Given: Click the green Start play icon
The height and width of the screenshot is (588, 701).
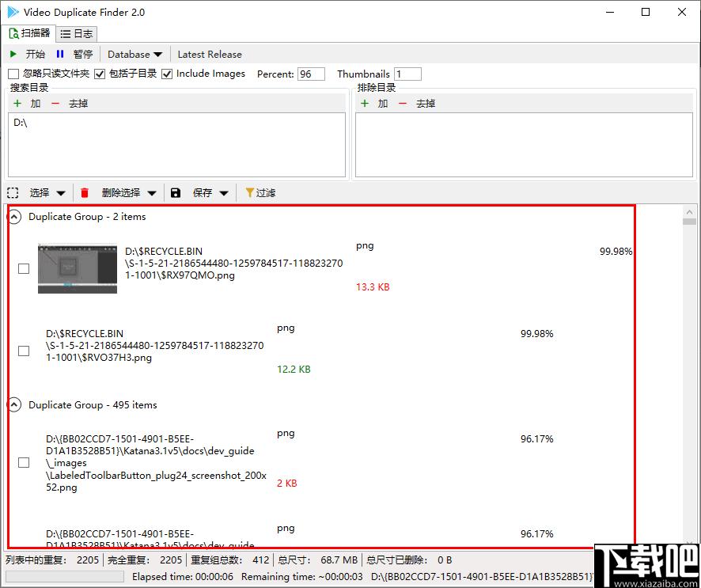Looking at the screenshot, I should [13, 54].
